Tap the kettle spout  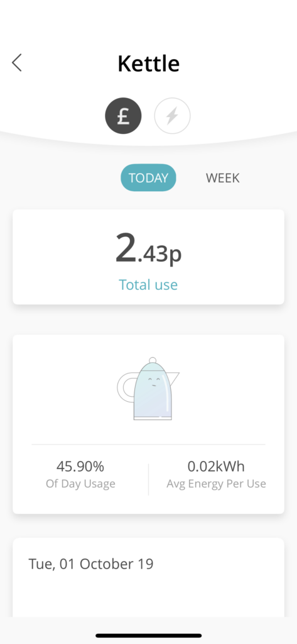[174, 377]
